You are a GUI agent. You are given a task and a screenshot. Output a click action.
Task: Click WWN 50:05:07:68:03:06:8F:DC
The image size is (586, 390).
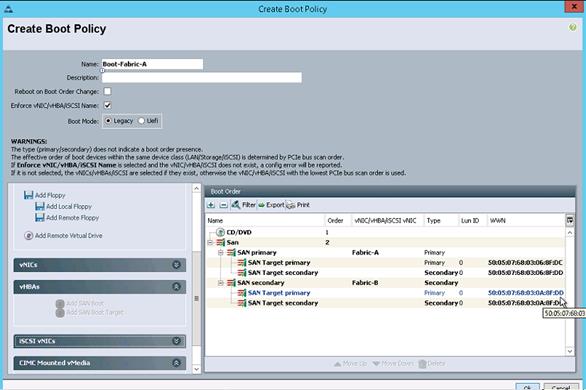[x=525, y=263]
